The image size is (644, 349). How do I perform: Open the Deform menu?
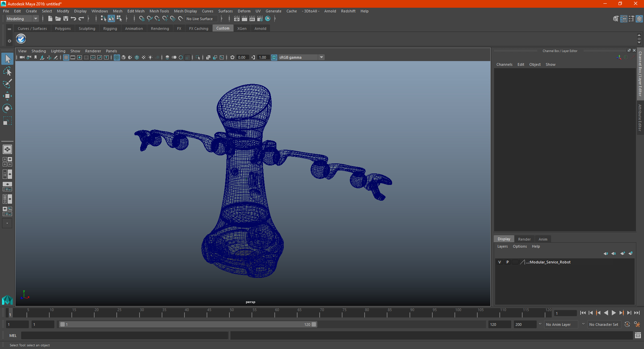[x=244, y=11]
